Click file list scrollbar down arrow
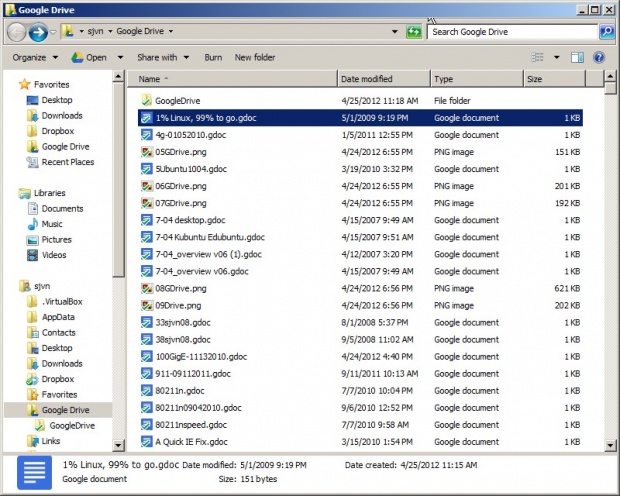The width and height of the screenshot is (620, 496). pos(610,446)
